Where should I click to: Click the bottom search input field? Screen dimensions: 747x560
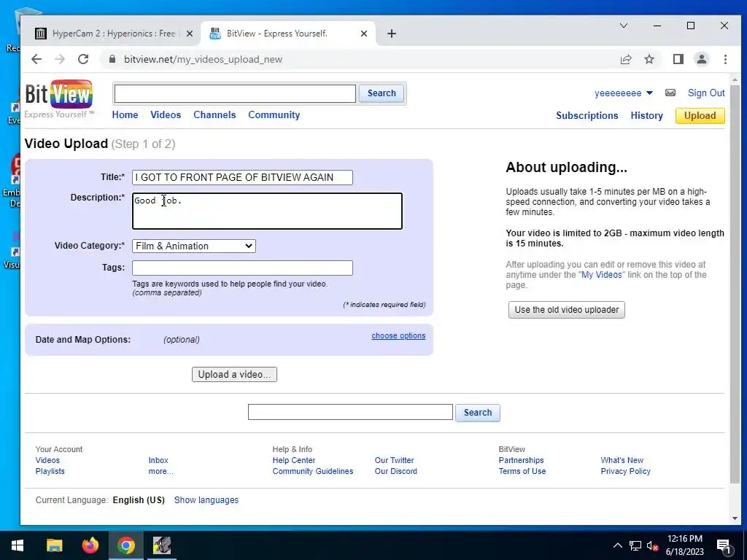tap(350, 413)
